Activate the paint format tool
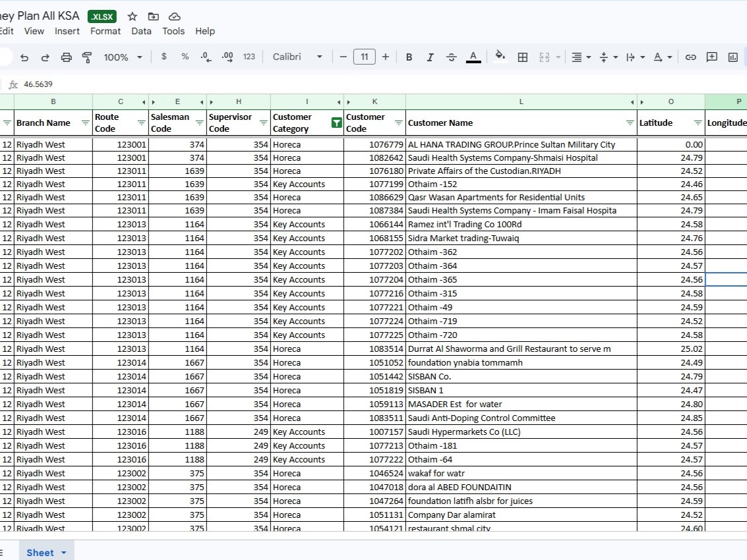This screenshot has height=560, width=747. 87,57
